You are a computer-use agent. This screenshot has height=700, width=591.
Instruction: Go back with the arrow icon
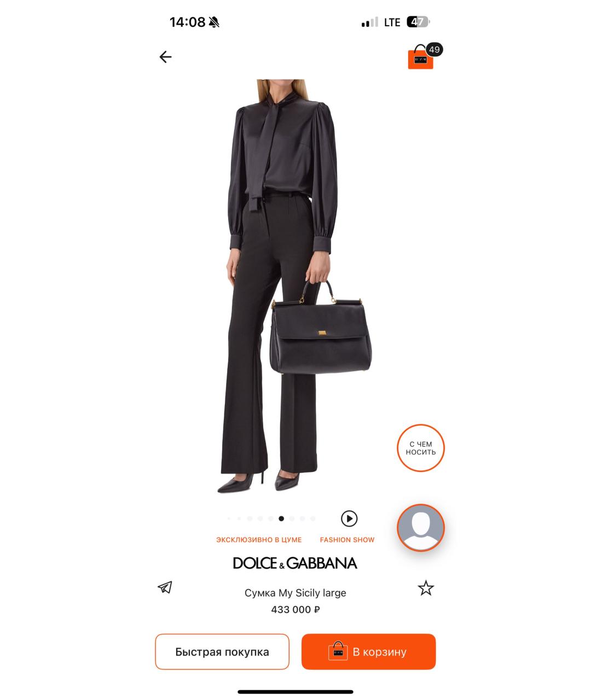(165, 57)
